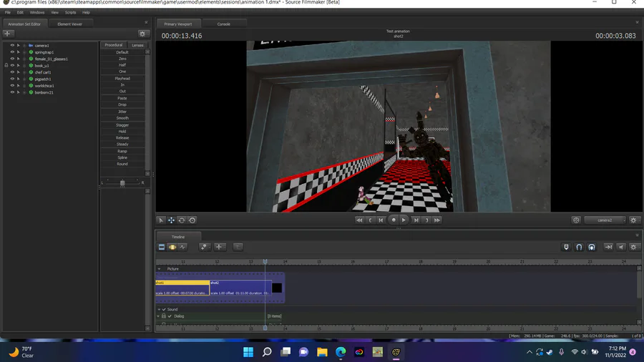Open taskbar Search
The width and height of the screenshot is (644, 362).
(267, 352)
